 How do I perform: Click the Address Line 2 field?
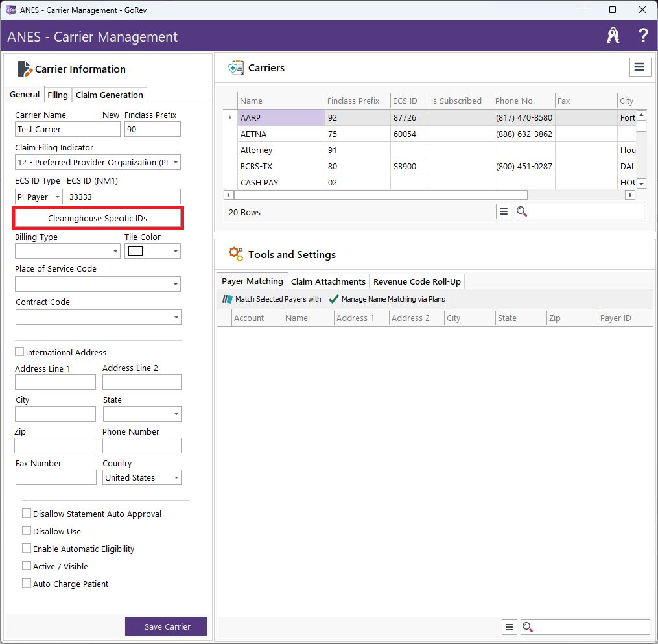(142, 382)
